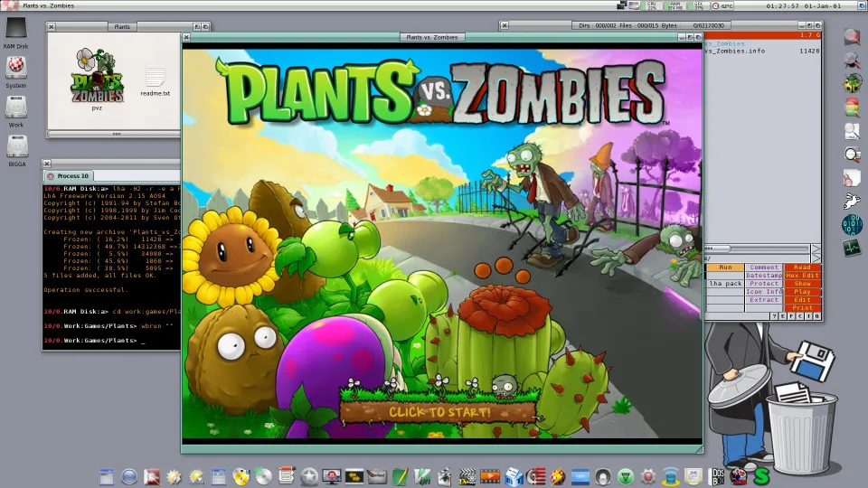868x488 pixels.
Task: Select the vs_Zombies.info file row
Action: (762, 51)
